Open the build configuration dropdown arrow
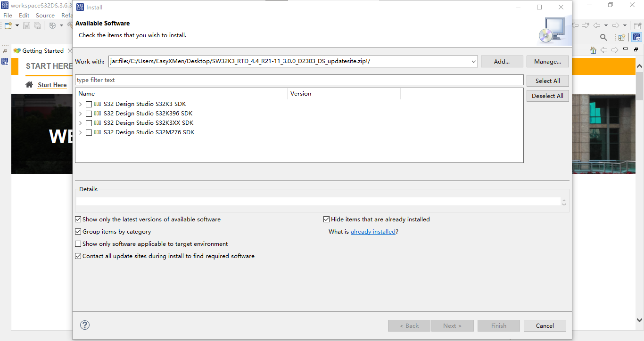Image resolution: width=644 pixels, height=341 pixels. coord(61,25)
